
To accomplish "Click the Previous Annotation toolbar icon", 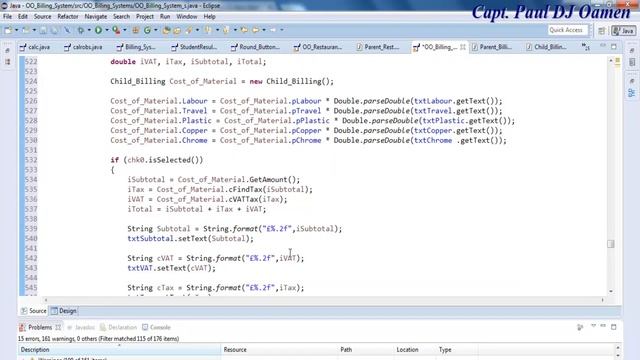I will pos(226,30).
